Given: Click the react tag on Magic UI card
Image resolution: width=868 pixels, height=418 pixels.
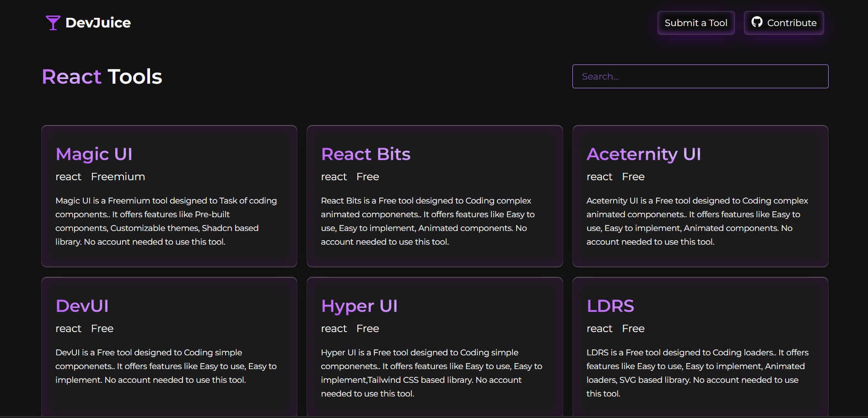Looking at the screenshot, I should pyautogui.click(x=68, y=177).
